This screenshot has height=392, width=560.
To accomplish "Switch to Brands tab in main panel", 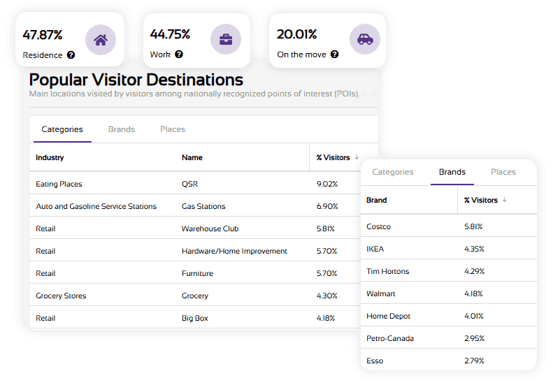I will pos(122,129).
